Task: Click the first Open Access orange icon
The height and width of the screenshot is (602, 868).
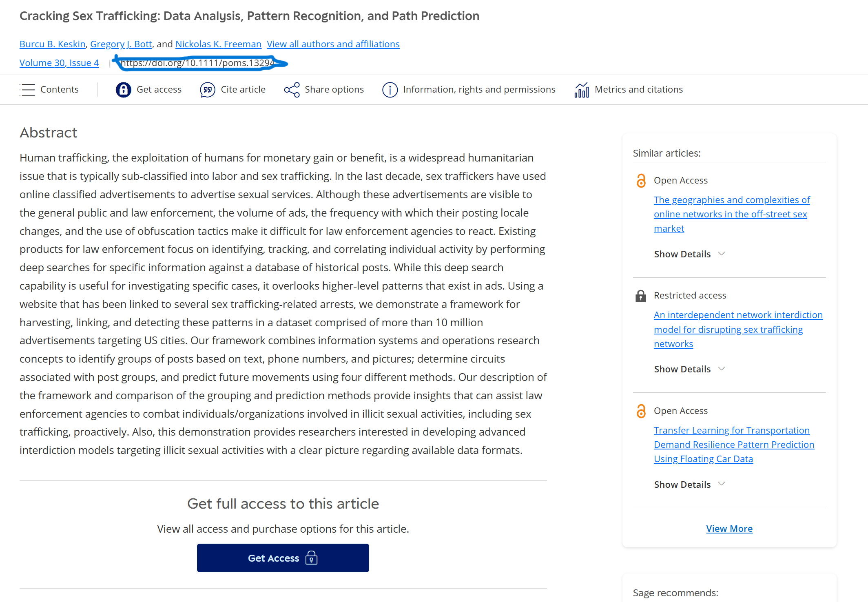Action: point(641,180)
